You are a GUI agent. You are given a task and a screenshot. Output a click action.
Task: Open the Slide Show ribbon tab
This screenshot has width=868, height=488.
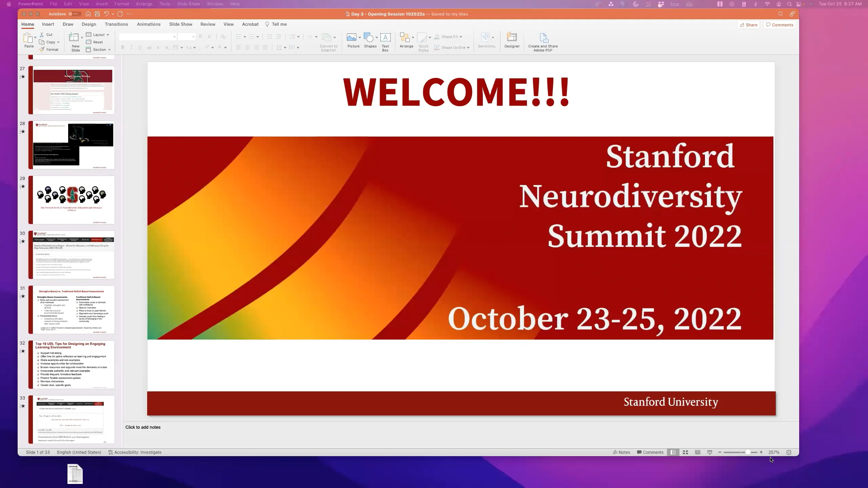click(x=181, y=24)
